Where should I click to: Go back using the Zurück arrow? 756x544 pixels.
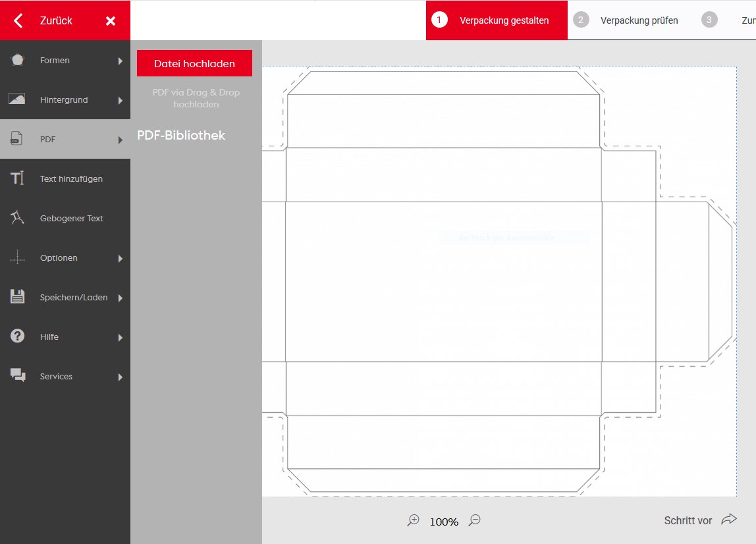18,21
